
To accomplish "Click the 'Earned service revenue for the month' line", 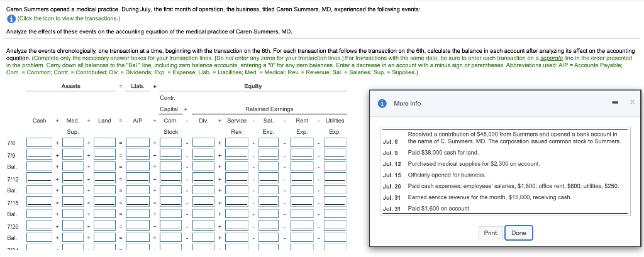I will click(x=489, y=197).
